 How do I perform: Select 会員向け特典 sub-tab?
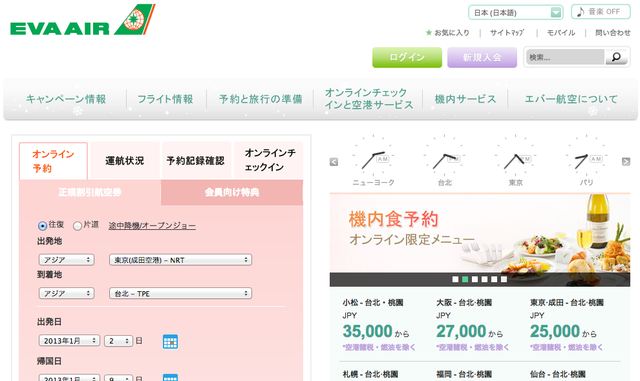[232, 192]
